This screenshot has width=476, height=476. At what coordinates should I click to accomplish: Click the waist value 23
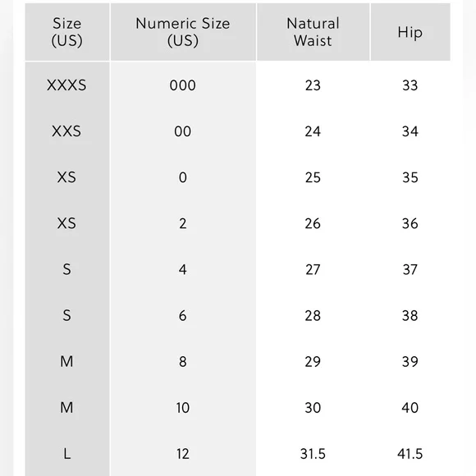(313, 85)
